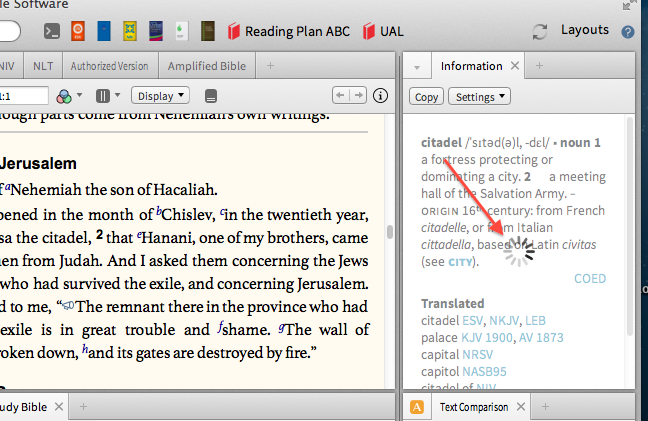
Task: Add a new tab next to Information
Action: 539,66
